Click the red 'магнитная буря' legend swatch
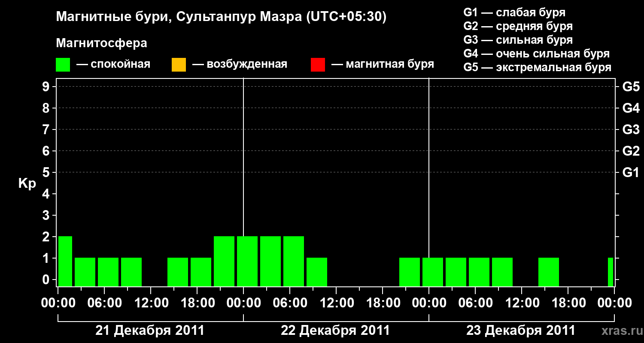Viewport: 644px width, 343px height. (x=318, y=65)
